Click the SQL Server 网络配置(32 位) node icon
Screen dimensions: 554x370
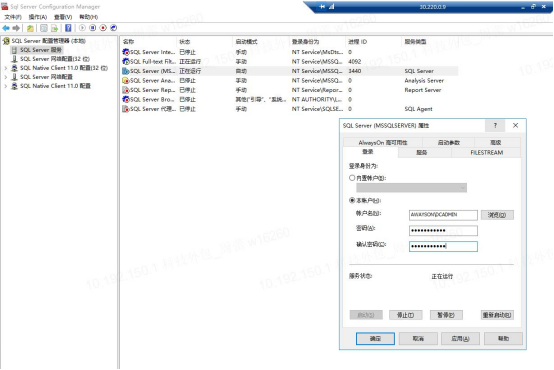pos(14,59)
